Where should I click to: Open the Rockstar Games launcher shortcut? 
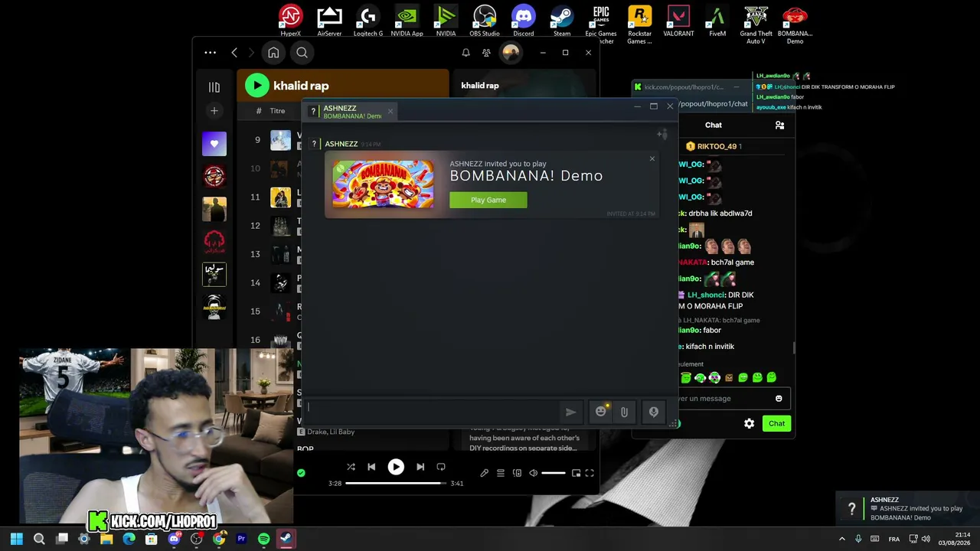point(639,24)
